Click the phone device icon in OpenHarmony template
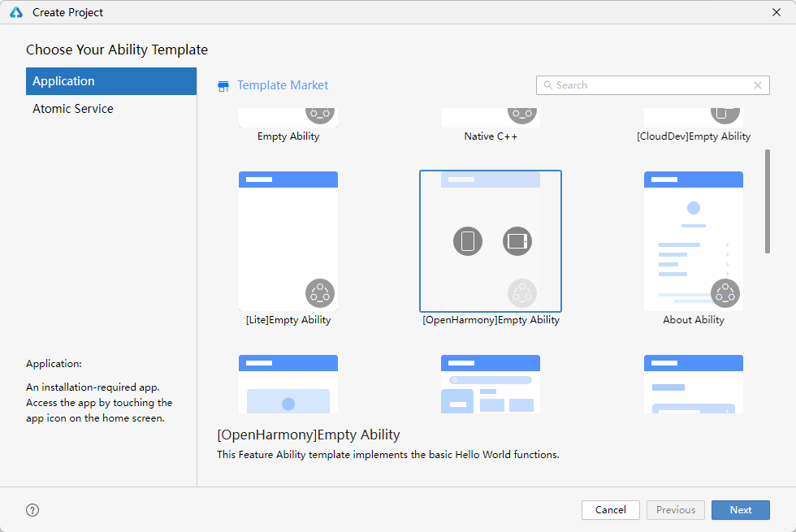Viewport: 796px width, 532px height. pos(468,241)
